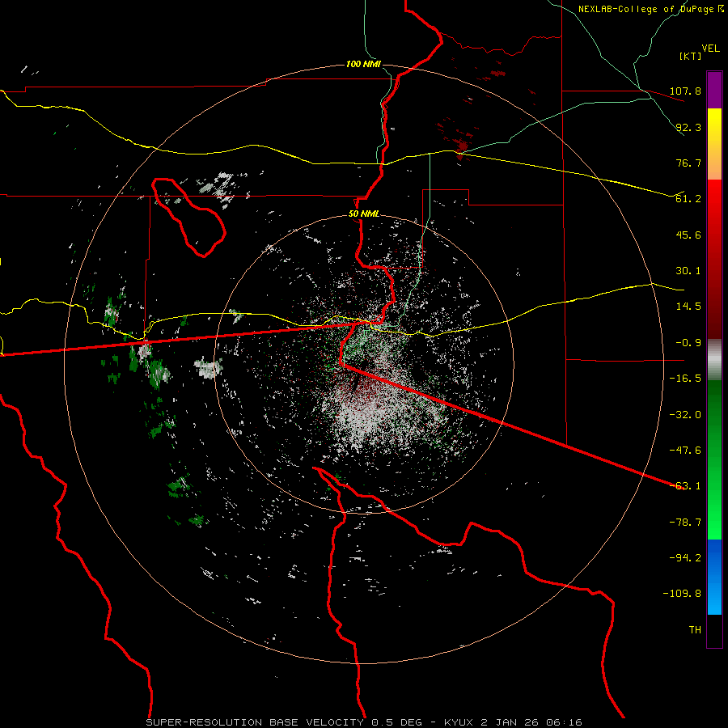
Task: Click the 14.5 velocity scale value
Action: [x=688, y=307]
